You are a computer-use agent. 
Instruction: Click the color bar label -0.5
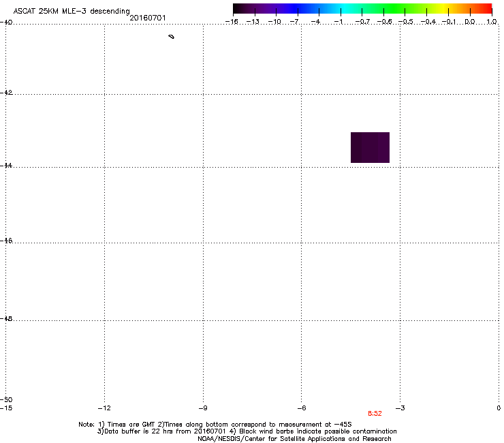[x=406, y=22]
